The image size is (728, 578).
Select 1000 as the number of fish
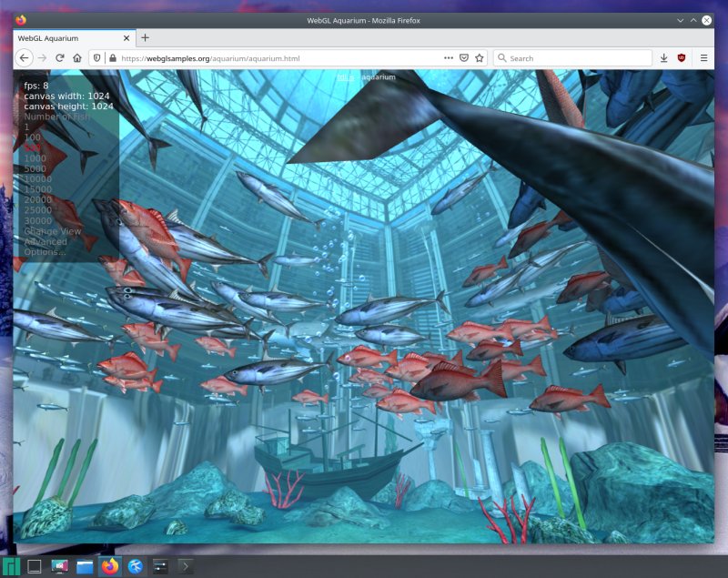[x=36, y=157]
